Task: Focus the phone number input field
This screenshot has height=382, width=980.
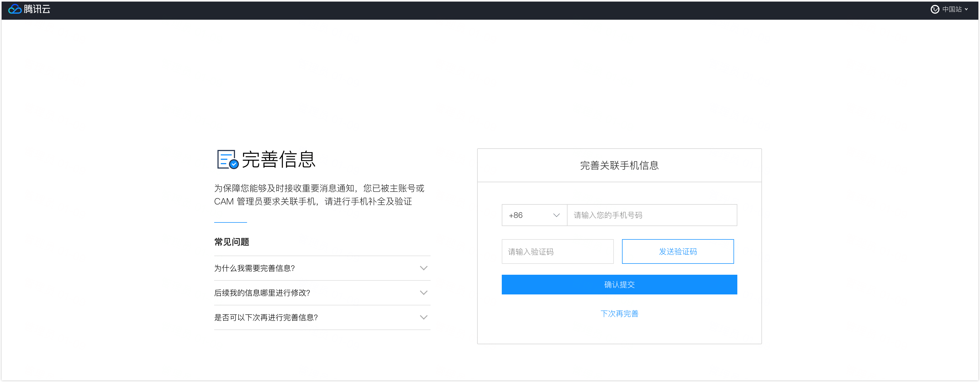Action: [x=652, y=215]
